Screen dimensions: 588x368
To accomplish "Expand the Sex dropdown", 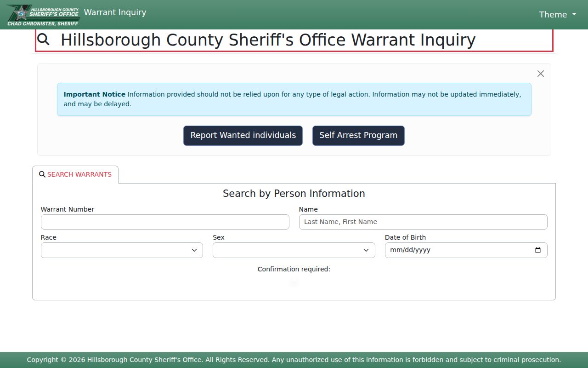I will [294, 250].
